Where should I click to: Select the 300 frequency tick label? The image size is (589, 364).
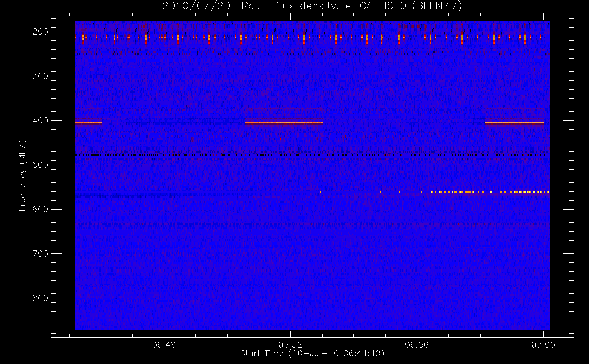tap(40, 76)
